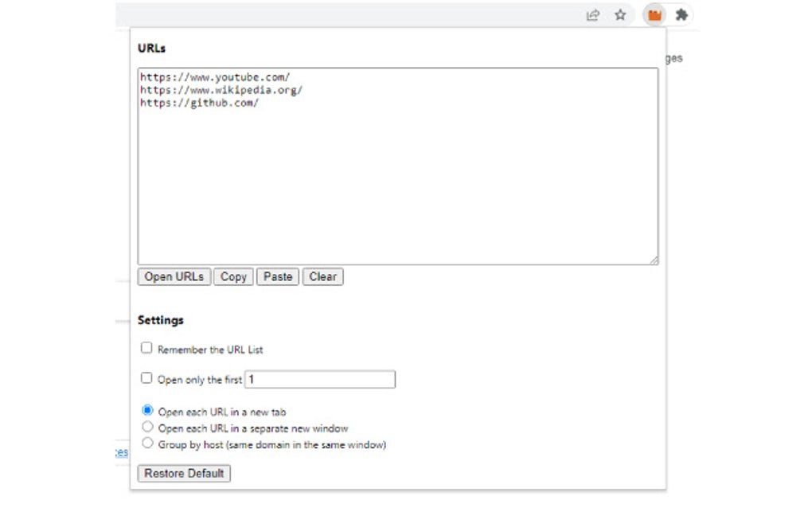
Task: Clear the URL list with the Clear button
Action: (322, 276)
